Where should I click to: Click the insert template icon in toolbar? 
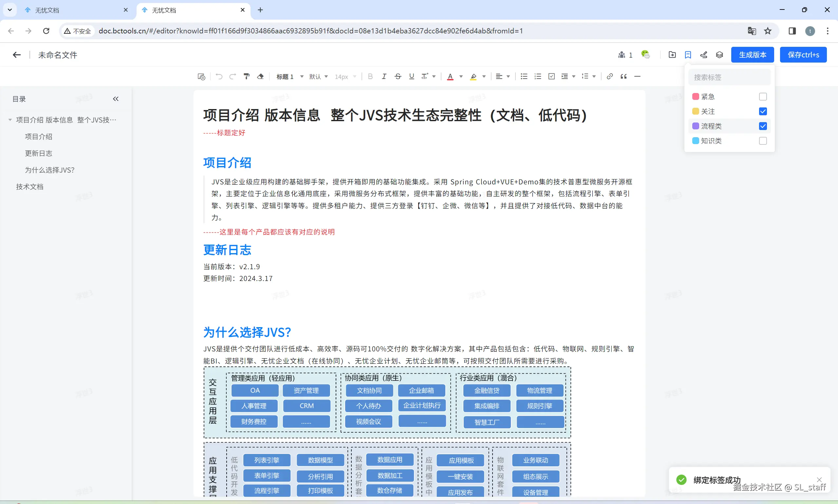201,77
